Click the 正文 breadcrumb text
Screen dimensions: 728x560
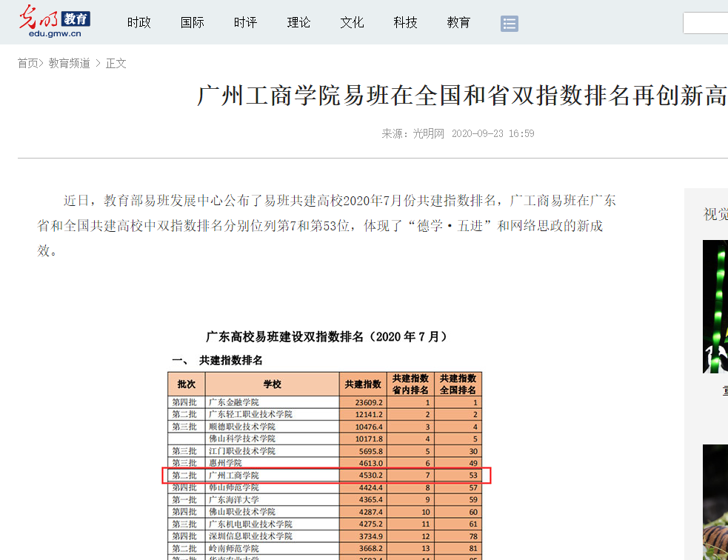(116, 64)
